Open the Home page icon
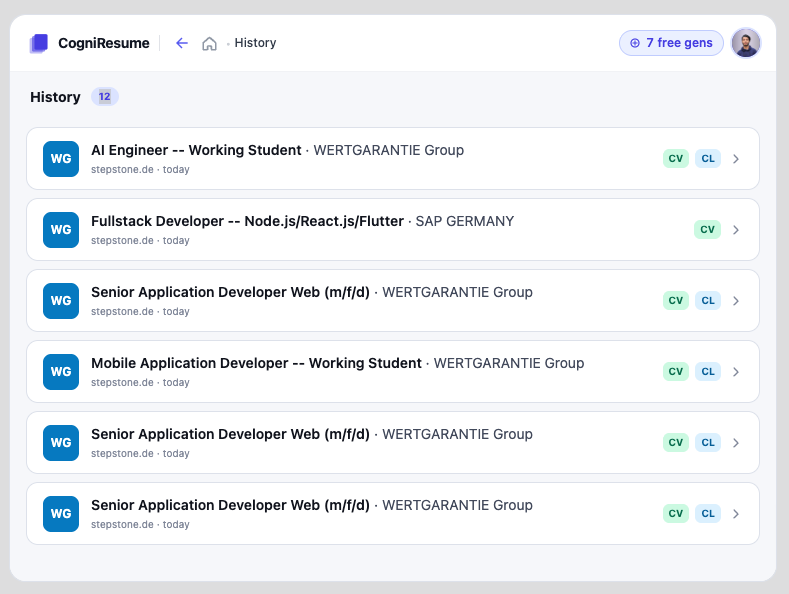The image size is (789, 594). 209,44
